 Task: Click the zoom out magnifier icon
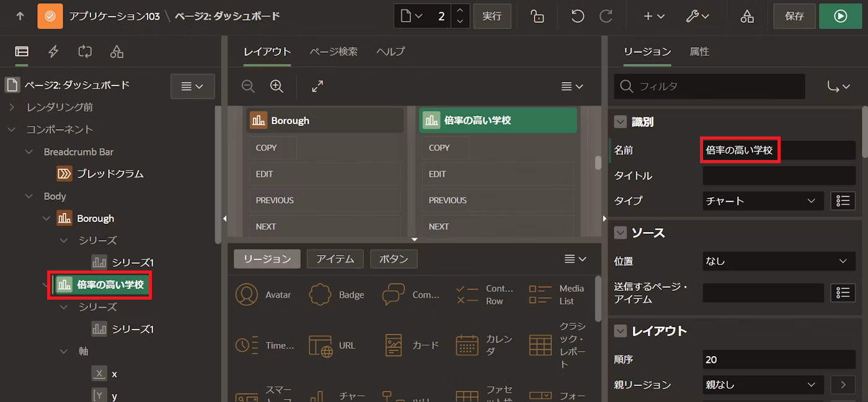[248, 87]
